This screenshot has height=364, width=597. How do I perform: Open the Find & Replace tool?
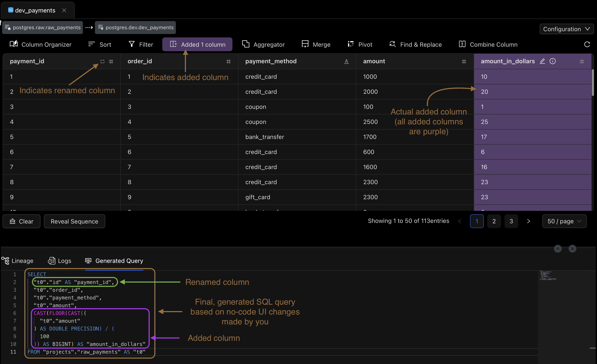[x=416, y=44]
